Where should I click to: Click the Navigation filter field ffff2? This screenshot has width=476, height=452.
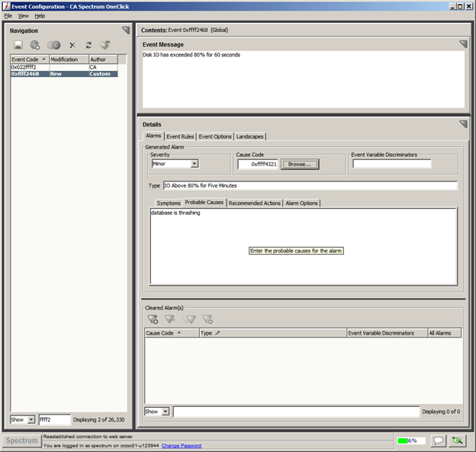[55, 419]
